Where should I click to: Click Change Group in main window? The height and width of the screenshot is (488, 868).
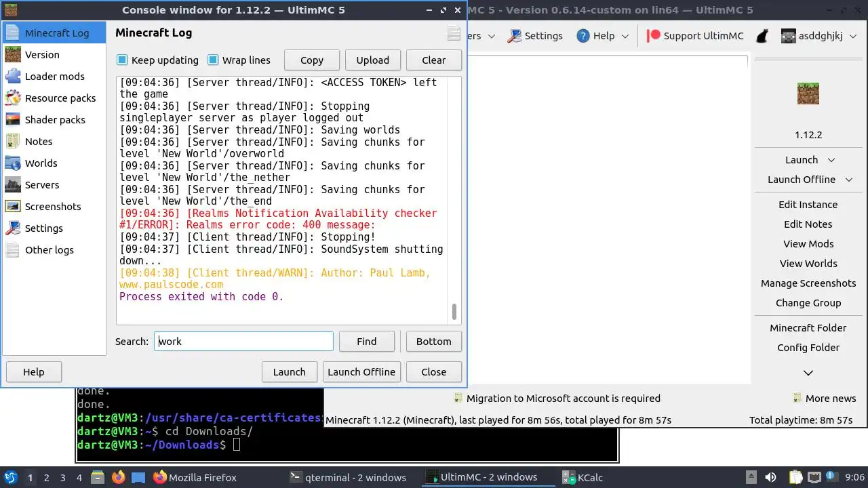[x=808, y=303]
